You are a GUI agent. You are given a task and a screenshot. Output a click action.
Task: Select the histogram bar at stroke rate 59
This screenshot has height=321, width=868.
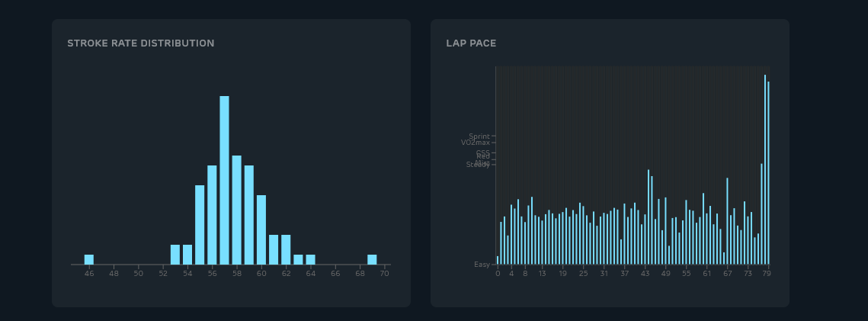(249, 215)
